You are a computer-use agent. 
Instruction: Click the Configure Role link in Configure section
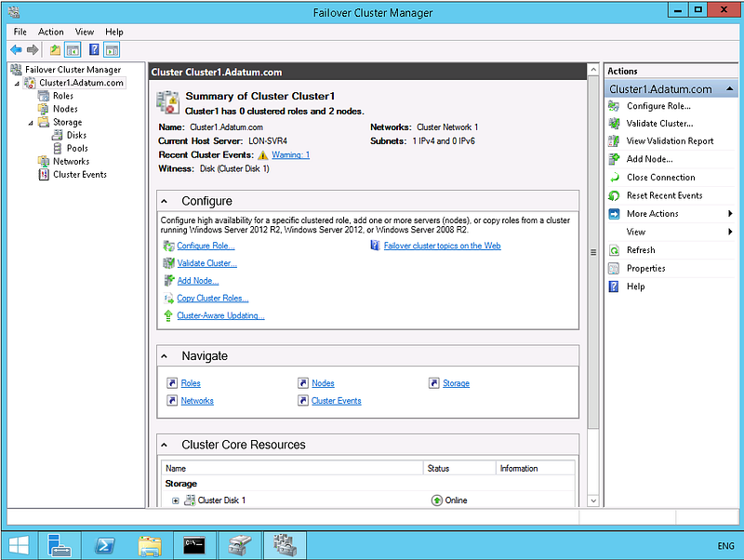[206, 246]
